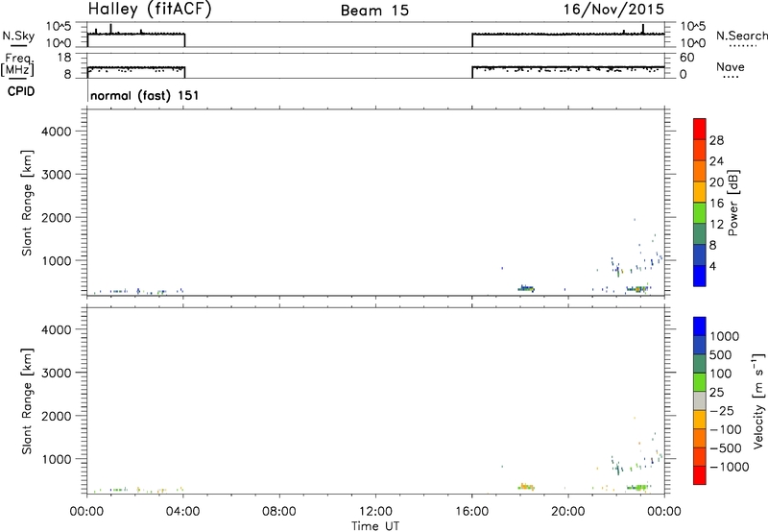This screenshot has width=768, height=532.
Task: Click the 18:00 echo cluster in the power panel
Action: click(526, 288)
